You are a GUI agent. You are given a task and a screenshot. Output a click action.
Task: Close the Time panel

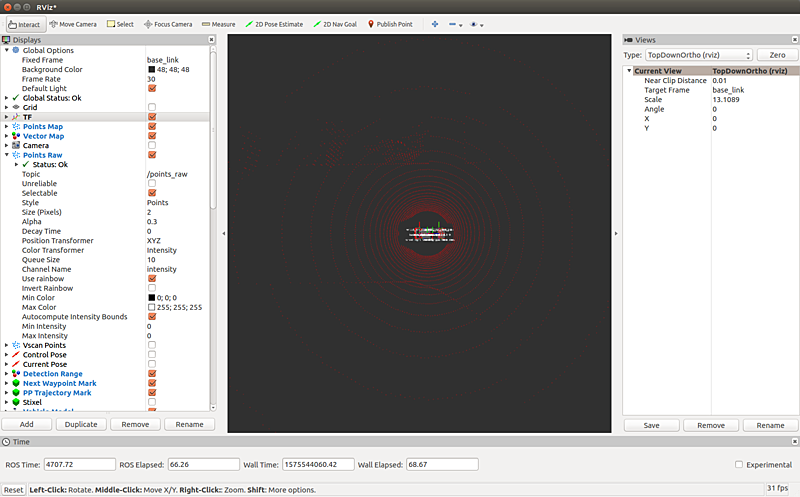(794, 442)
